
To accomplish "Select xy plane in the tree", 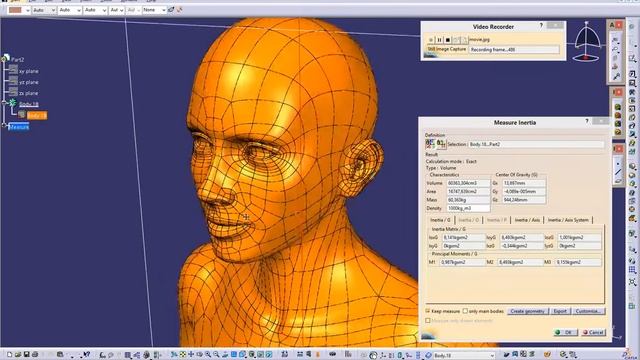I will [x=29, y=71].
